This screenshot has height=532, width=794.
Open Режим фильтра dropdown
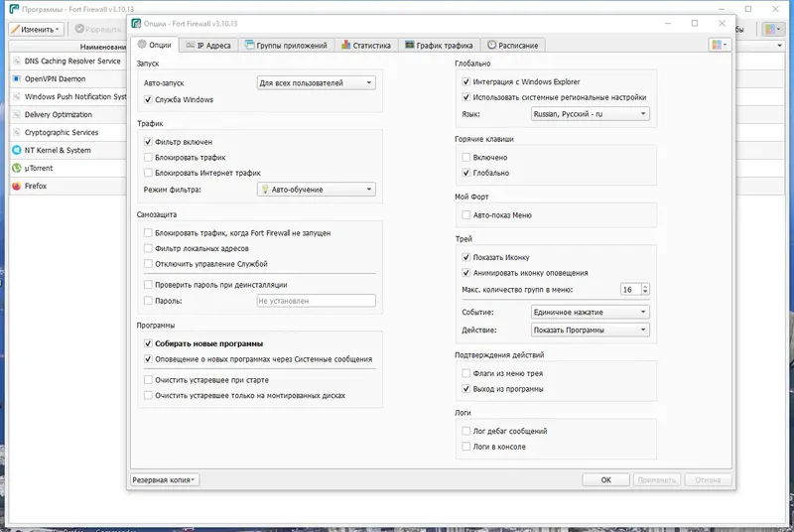click(316, 190)
